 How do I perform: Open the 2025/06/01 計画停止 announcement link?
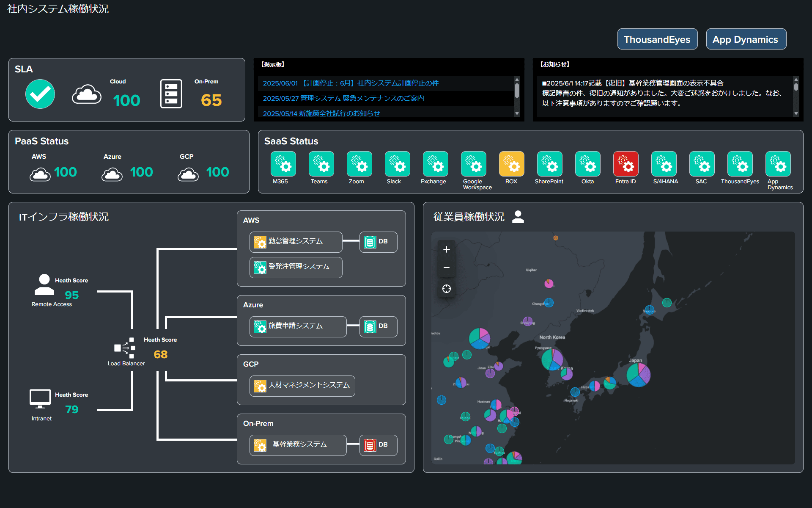[351, 83]
